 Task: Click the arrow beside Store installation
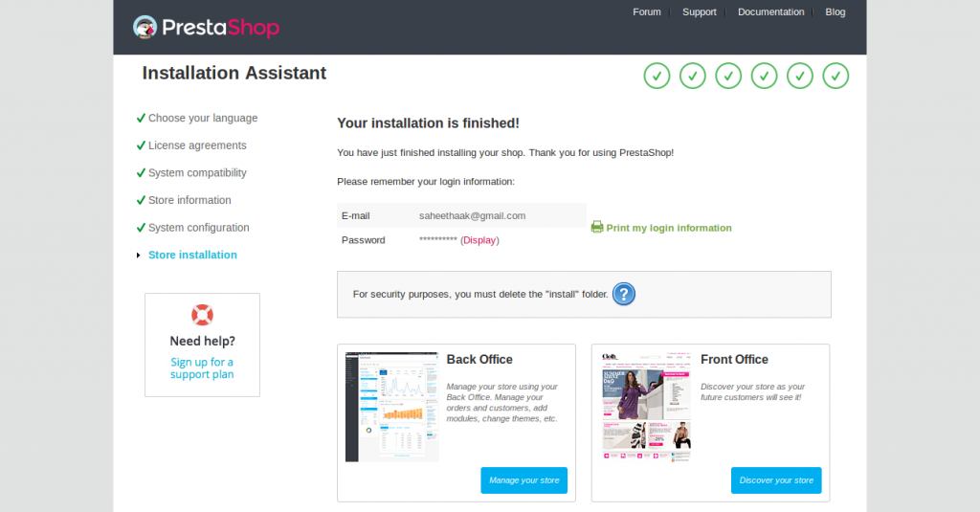(138, 256)
